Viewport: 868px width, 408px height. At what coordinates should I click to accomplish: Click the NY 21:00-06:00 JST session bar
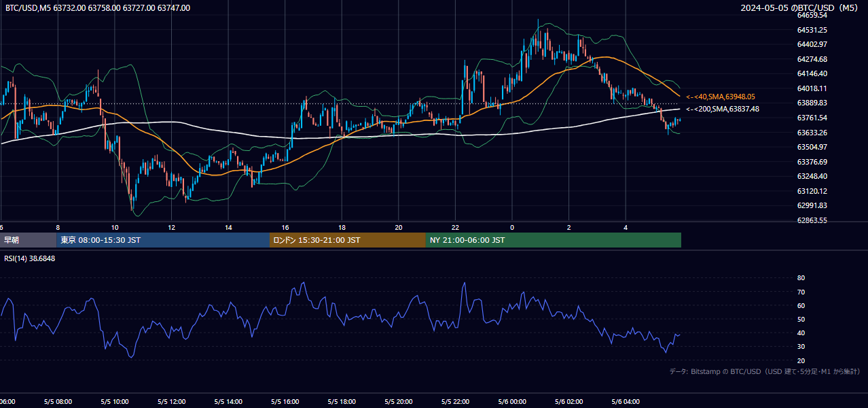[x=554, y=240]
